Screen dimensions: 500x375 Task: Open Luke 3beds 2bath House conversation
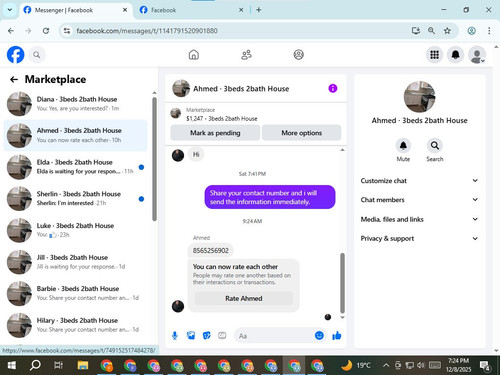(75, 230)
